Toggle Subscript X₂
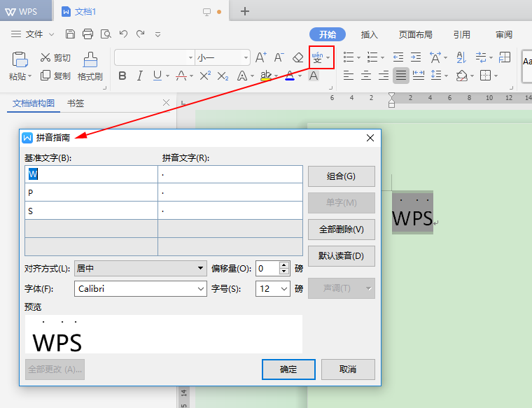 coord(223,76)
